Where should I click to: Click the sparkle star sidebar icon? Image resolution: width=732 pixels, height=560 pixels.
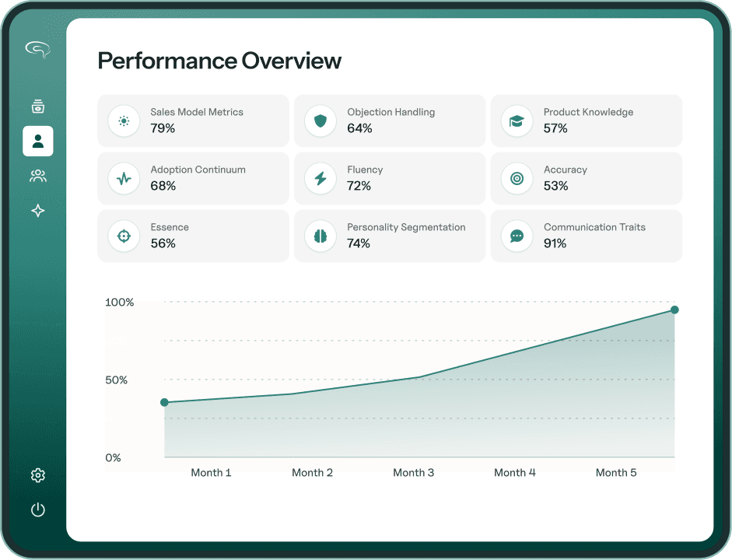pyautogui.click(x=38, y=211)
